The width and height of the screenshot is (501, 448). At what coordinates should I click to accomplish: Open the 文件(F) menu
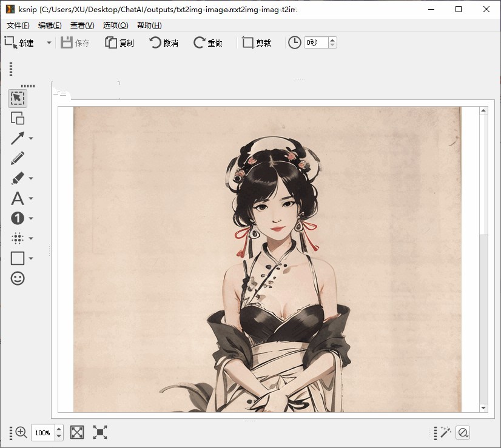(18, 25)
